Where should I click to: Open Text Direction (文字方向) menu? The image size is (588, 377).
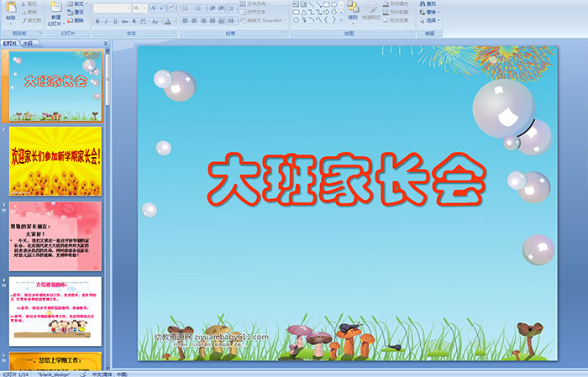pos(255,3)
